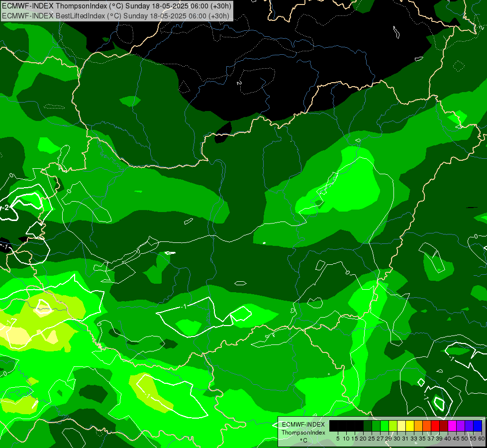
Task: Click legend tick value 5
Action: pos(338,439)
